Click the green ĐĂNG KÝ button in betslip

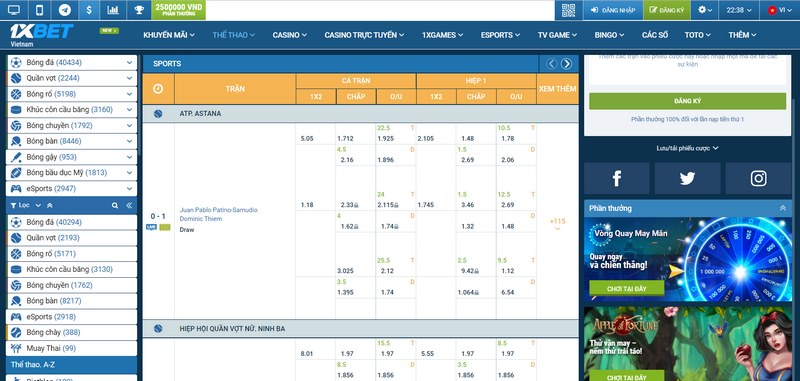(x=687, y=101)
